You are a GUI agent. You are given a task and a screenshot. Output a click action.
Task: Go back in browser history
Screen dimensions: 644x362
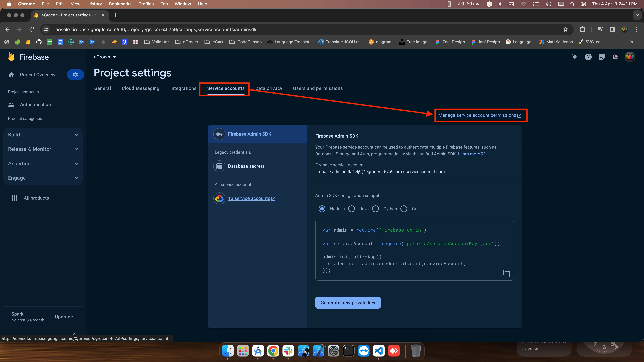point(8,29)
